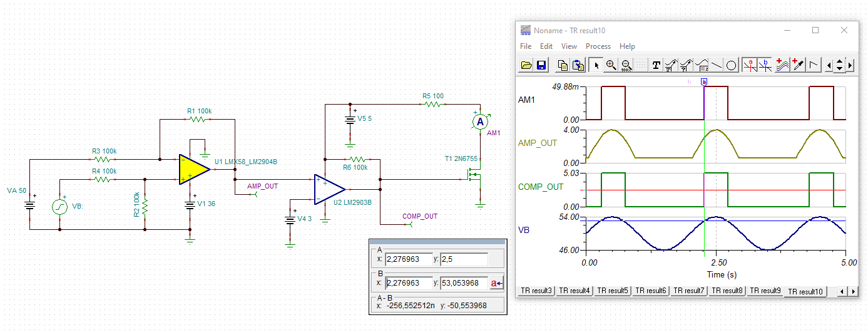Add more curves with the plus-curves icon
Viewport: 868px width, 332px height.
(x=782, y=65)
